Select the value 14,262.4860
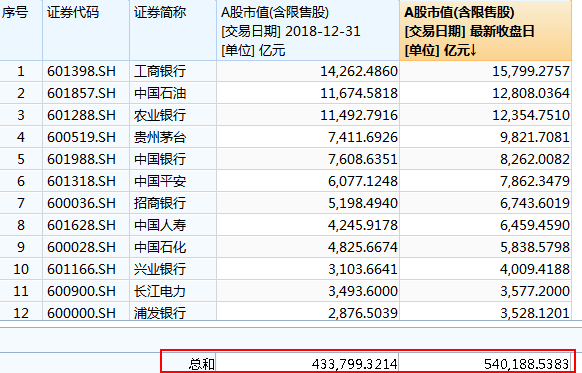 pos(359,71)
